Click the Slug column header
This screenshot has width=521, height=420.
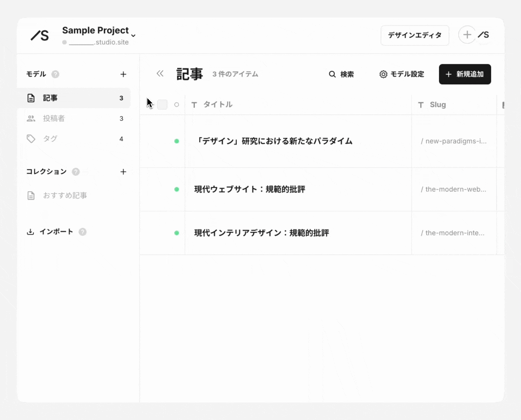pos(438,105)
